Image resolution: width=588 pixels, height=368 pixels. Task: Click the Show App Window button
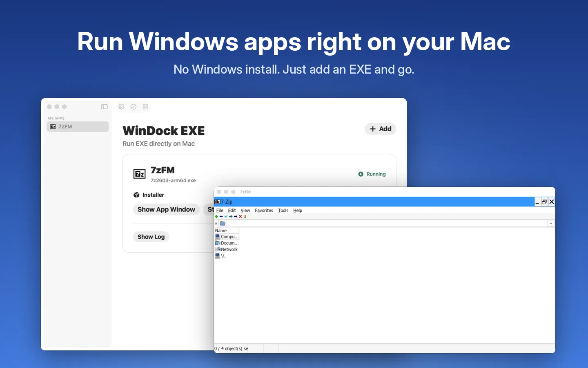pyautogui.click(x=166, y=209)
